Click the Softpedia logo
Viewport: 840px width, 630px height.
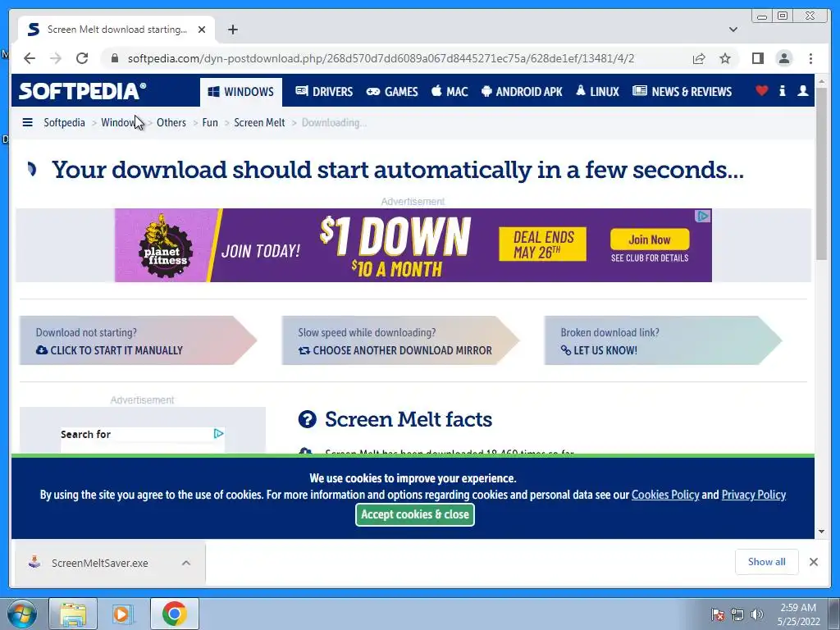click(x=83, y=91)
